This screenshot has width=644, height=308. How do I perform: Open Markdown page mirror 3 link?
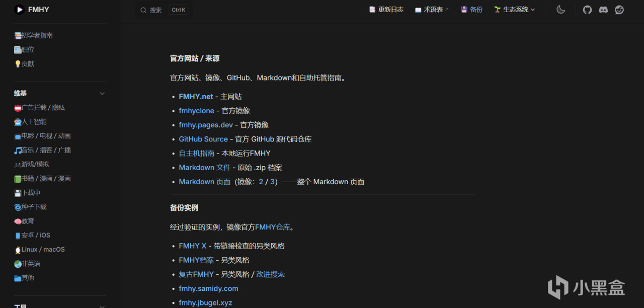click(272, 182)
